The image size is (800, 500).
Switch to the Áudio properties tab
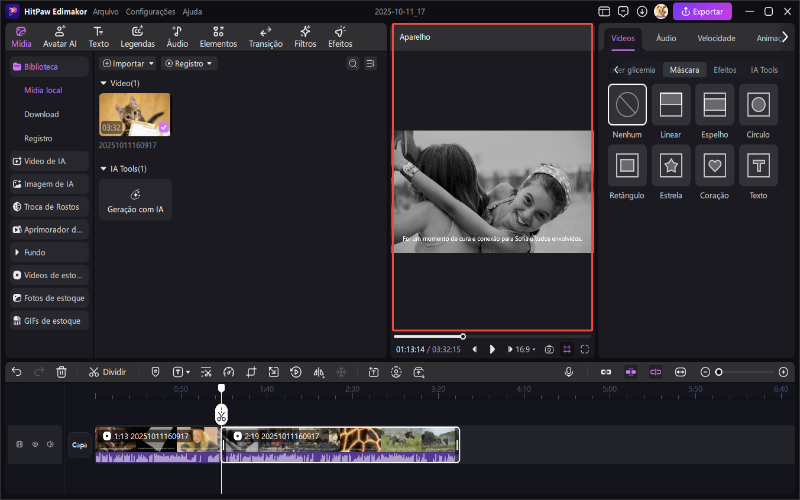tap(666, 38)
